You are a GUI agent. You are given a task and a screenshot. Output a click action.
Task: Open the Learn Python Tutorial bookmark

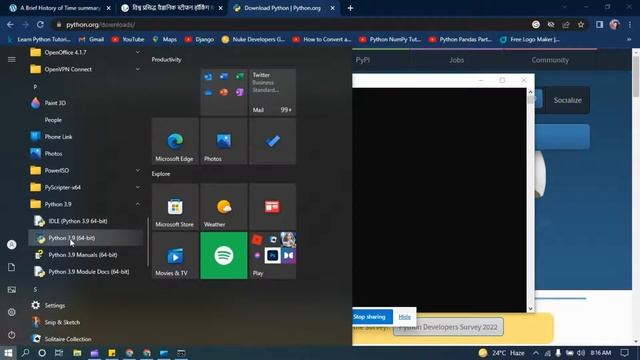(39, 40)
